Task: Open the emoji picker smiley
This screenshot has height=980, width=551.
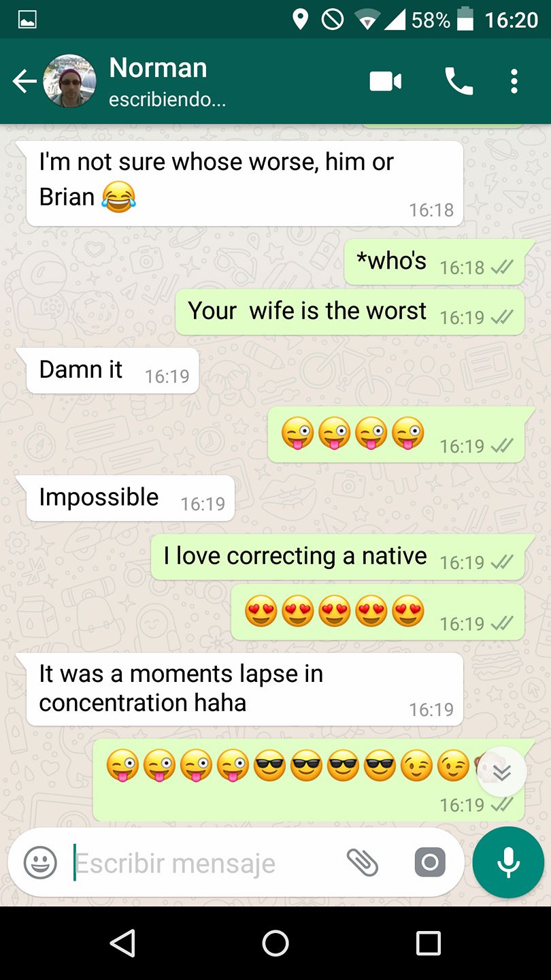Action: click(x=41, y=864)
